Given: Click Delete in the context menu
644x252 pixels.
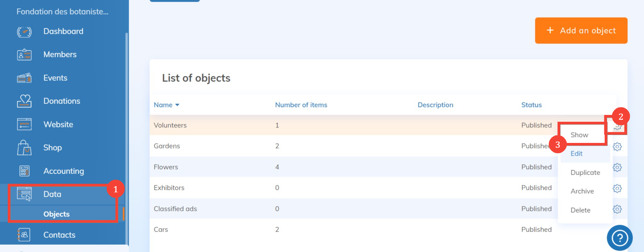Looking at the screenshot, I should click(x=580, y=210).
